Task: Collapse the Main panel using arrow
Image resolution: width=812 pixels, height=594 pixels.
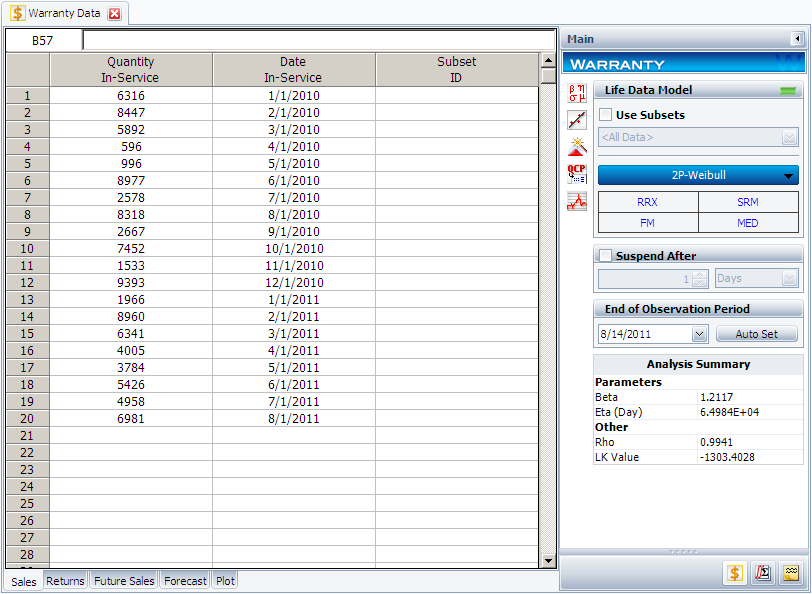Action: (797, 39)
